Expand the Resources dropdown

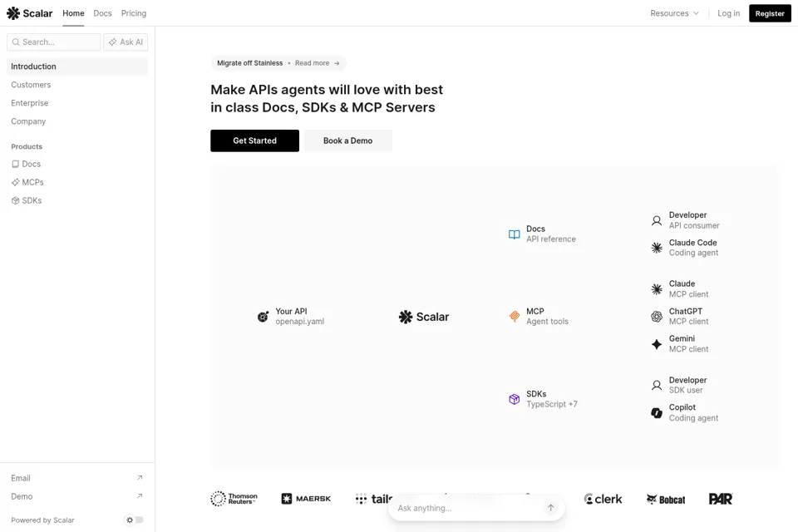pos(674,13)
